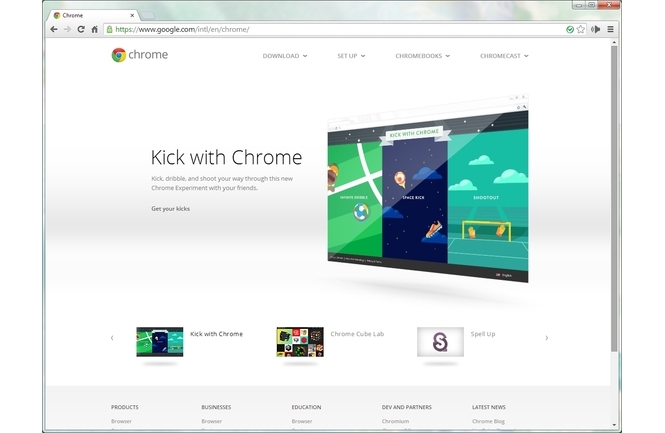This screenshot has height=433, width=665.
Task: Click Browser link under PRODUCTS
Action: [x=121, y=421]
